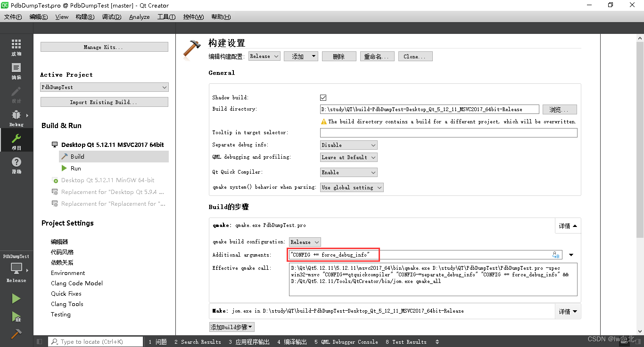Open the File menu
Image resolution: width=644 pixels, height=347 pixels.
pos(13,17)
